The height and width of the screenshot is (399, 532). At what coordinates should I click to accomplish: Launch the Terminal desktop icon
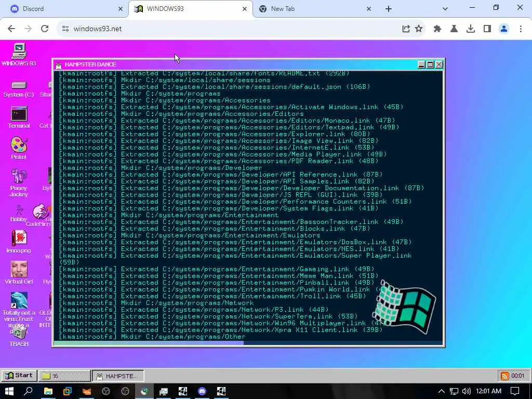coord(19,117)
